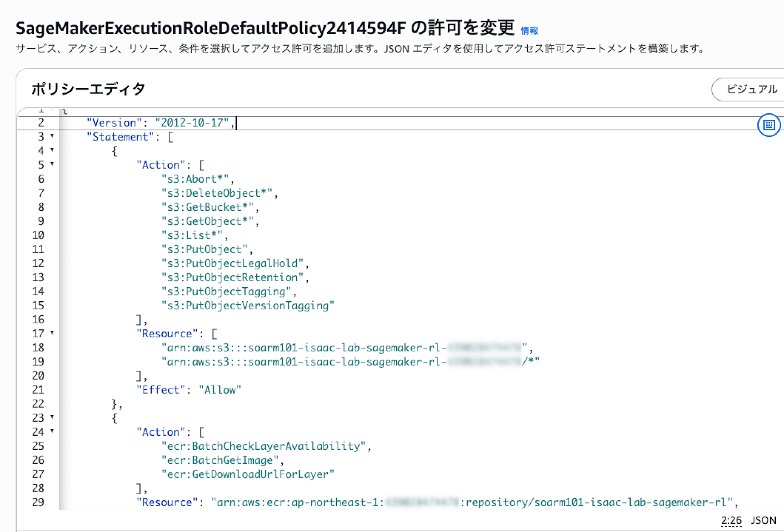Click the "Action" key on line 5
Viewport: 784px width, 532px height.
(161, 165)
